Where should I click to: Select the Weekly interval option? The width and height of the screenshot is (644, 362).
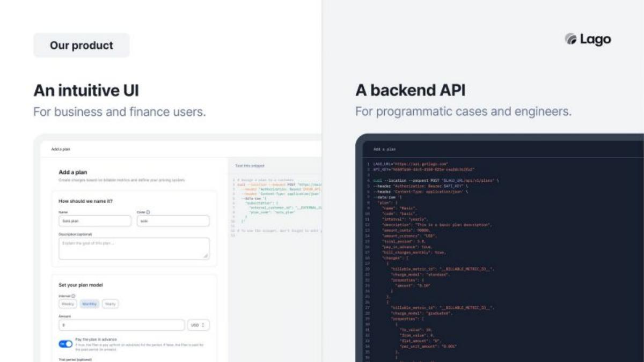click(x=68, y=304)
